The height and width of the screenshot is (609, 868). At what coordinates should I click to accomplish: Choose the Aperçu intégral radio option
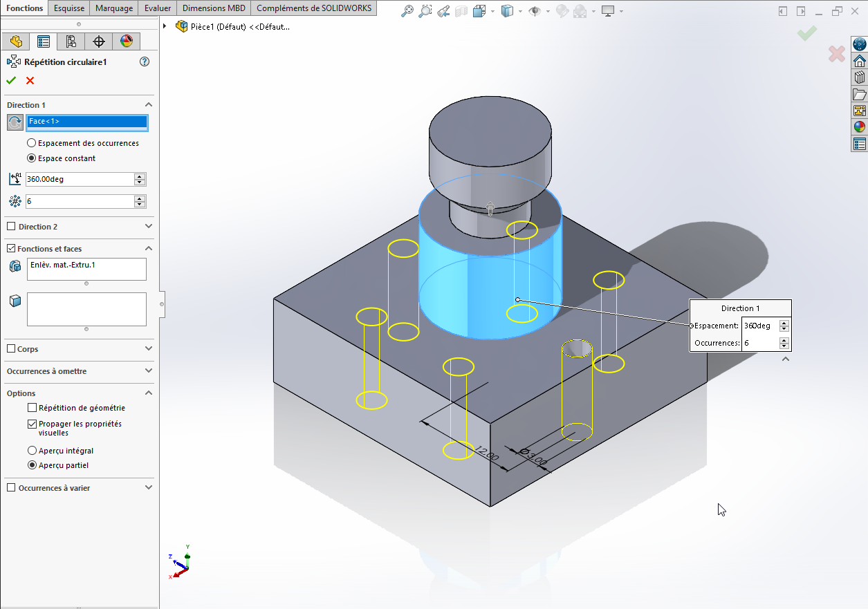tap(32, 451)
